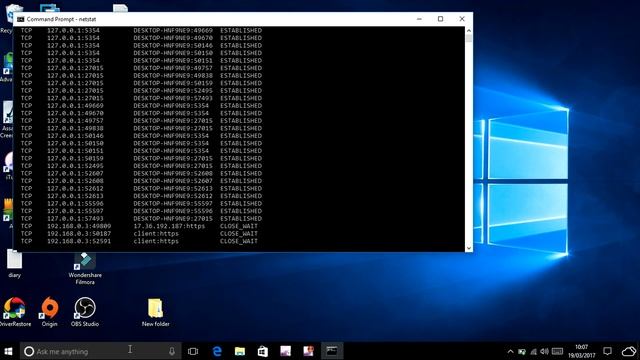640x360 pixels.
Task: Click local address 192.168.0.3:50187
Action: 79,234
